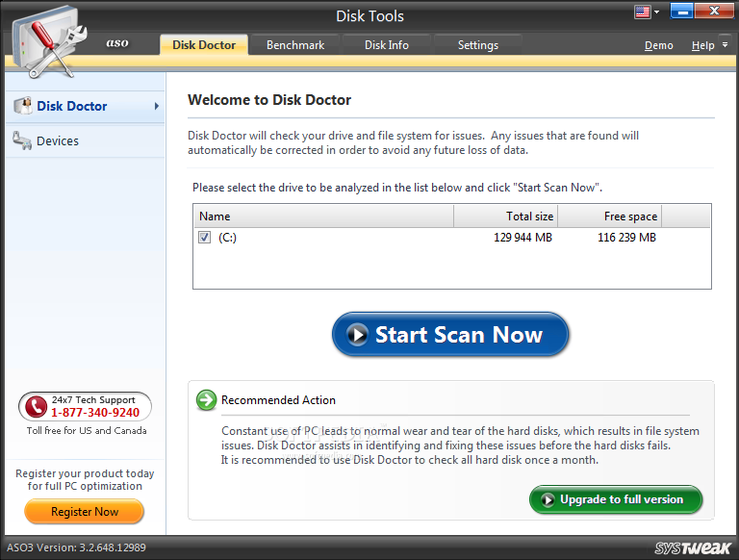
Task: Click the Recommended Action heading text
Action: click(278, 400)
